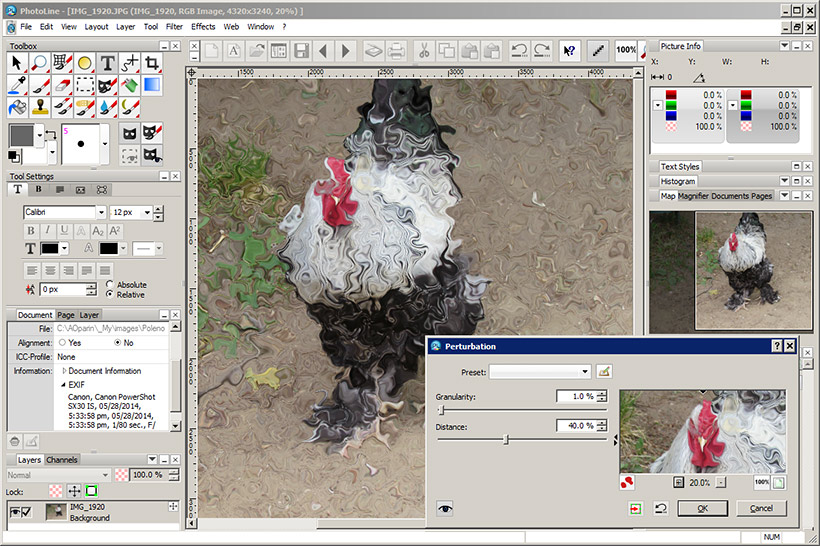Click the swap foreground background colors icon

[51, 135]
